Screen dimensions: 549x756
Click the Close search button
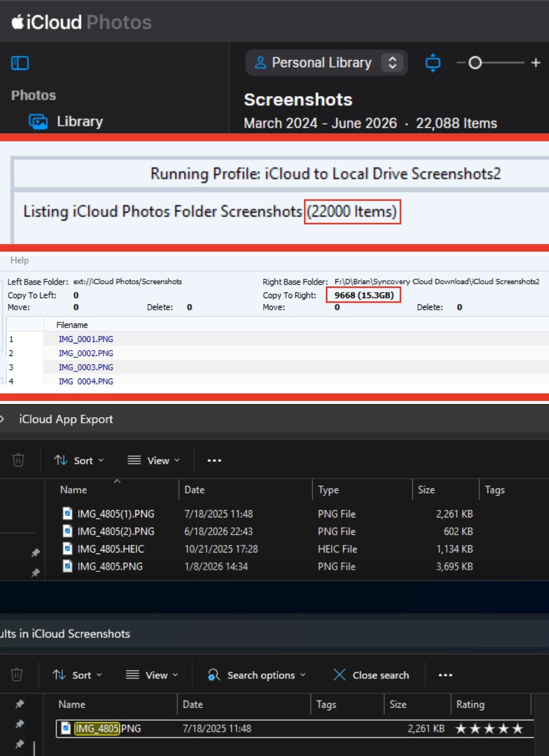pos(371,675)
